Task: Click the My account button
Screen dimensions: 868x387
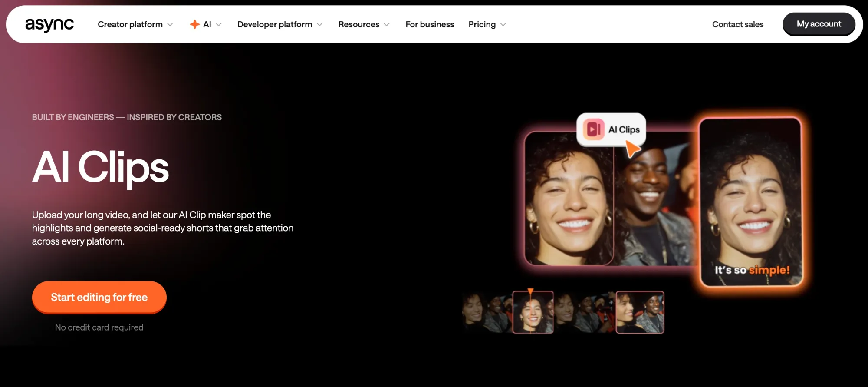Action: tap(819, 24)
